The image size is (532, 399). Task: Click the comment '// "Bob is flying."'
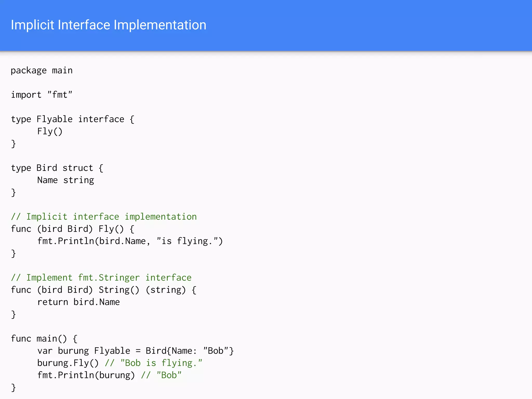[x=154, y=363]
